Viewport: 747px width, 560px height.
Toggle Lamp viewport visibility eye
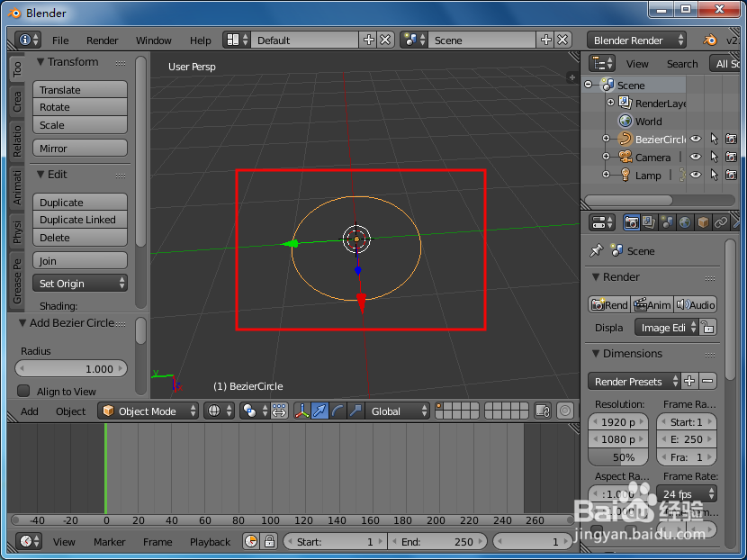696,175
